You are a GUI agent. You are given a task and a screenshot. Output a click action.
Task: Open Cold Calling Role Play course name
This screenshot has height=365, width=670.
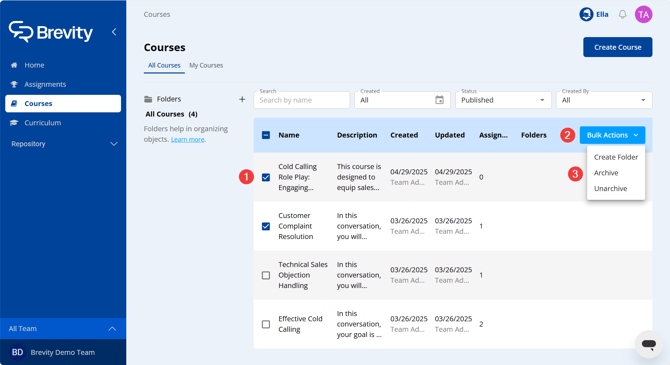tap(298, 177)
